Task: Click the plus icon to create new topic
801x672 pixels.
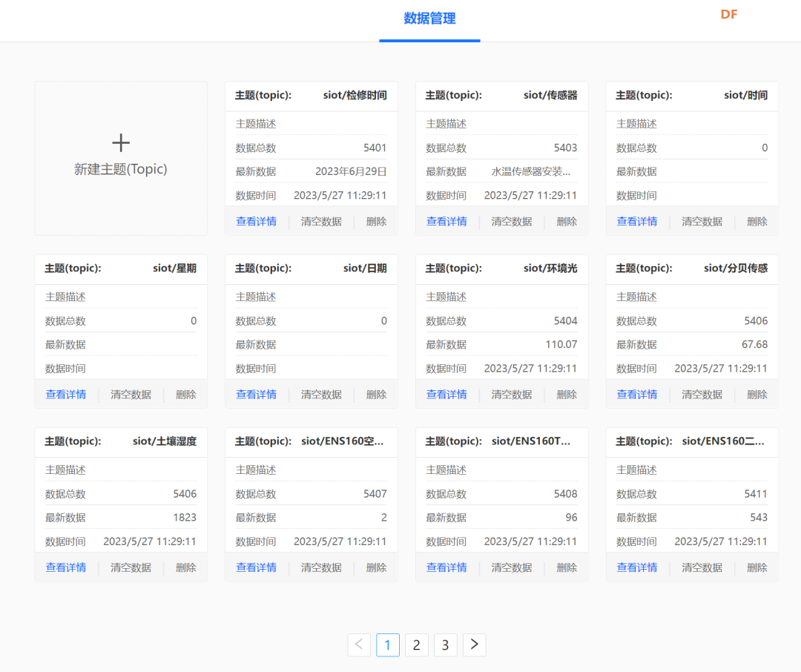Action: click(x=121, y=142)
